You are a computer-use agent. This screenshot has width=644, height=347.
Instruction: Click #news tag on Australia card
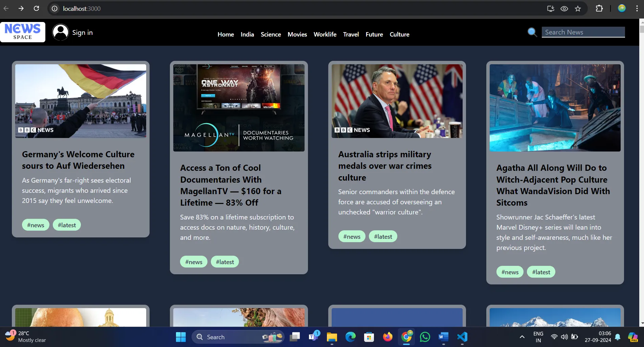pos(352,236)
